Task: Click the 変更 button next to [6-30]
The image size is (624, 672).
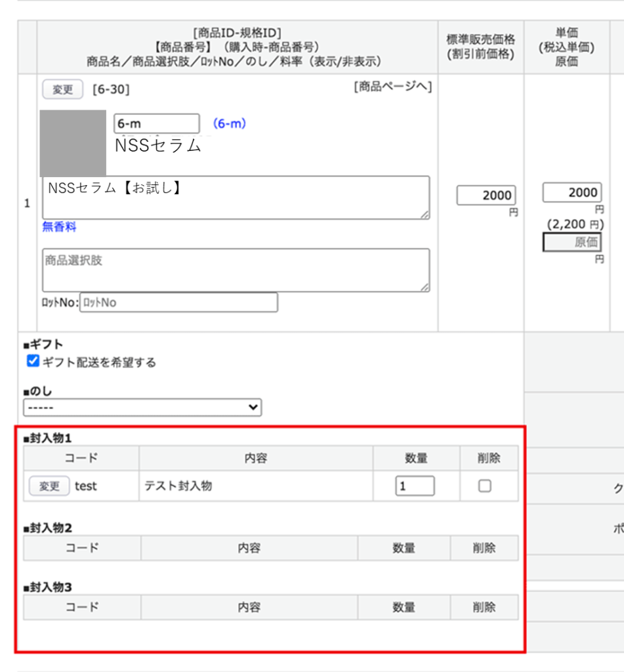Action: 62,90
